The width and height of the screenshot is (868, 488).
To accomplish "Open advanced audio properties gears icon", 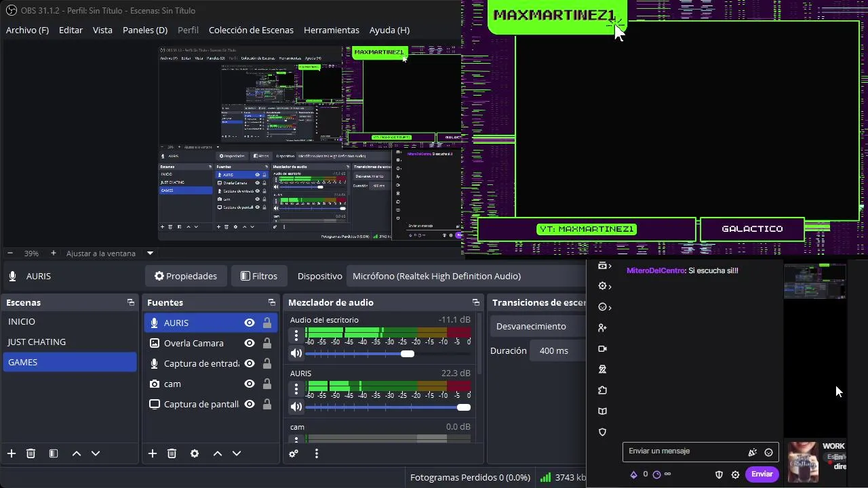I will click(x=294, y=453).
